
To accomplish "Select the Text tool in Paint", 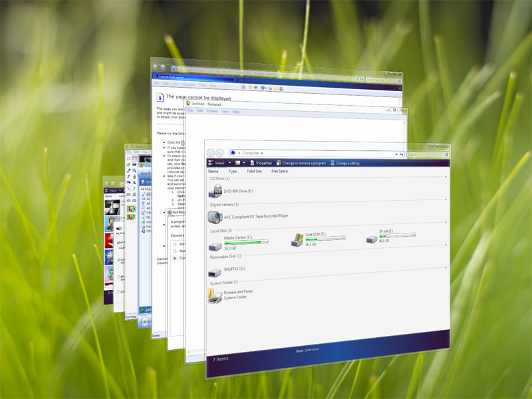I will coord(134,182).
